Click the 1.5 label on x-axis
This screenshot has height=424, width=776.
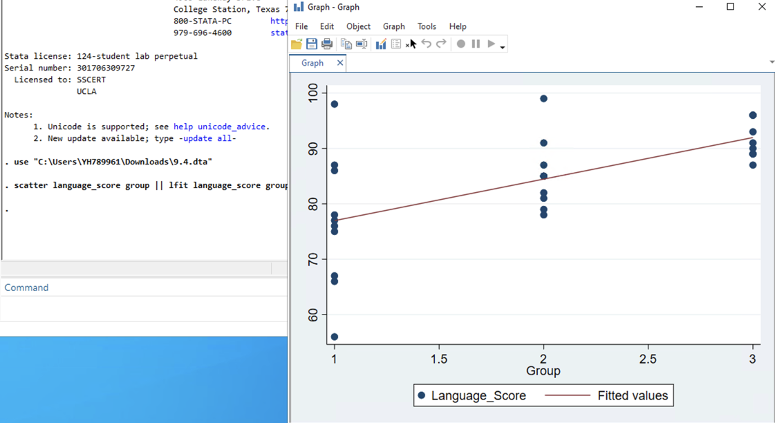point(439,359)
